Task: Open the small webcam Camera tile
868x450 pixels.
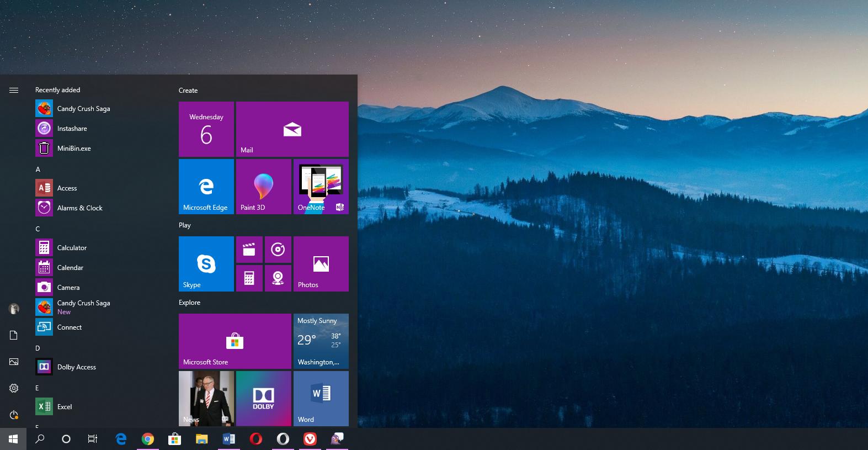Action: pos(278,278)
